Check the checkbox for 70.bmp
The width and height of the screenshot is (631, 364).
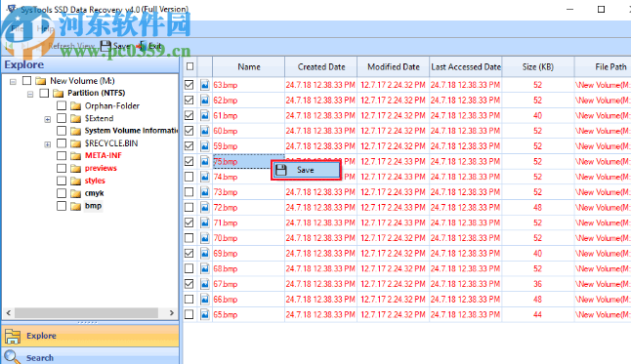coord(189,238)
